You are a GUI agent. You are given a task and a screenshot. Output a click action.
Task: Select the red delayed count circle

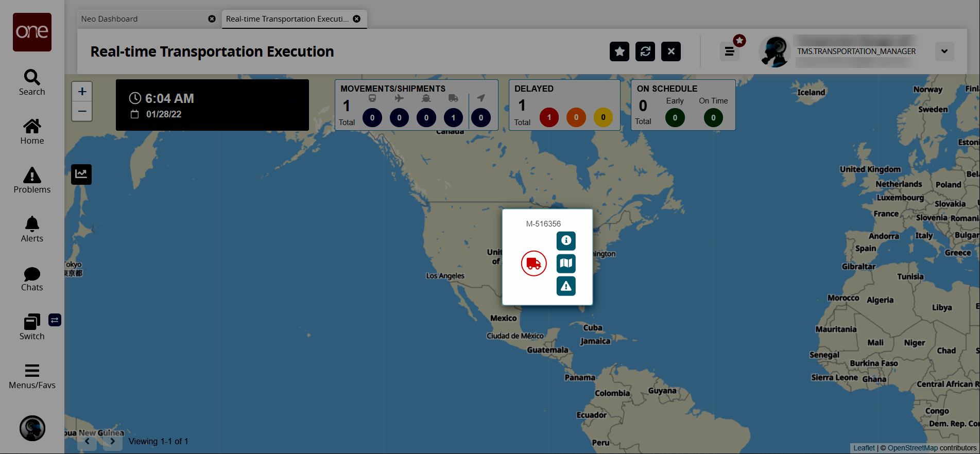(x=549, y=117)
